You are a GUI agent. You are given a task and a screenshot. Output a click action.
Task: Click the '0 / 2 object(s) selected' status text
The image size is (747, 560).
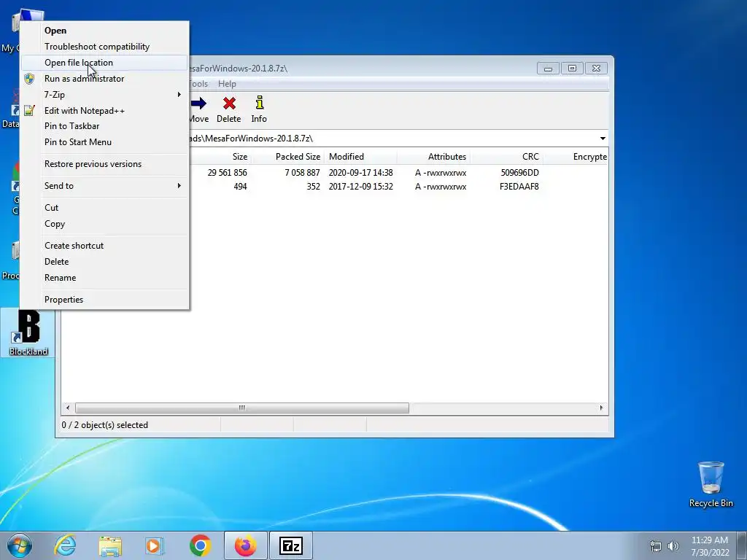[105, 425]
